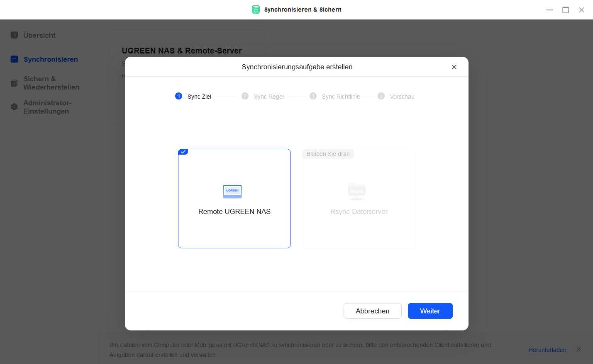Image resolution: width=593 pixels, height=364 pixels.
Task: Click the disabled Rsync-Dateiserver card
Action: click(x=359, y=199)
